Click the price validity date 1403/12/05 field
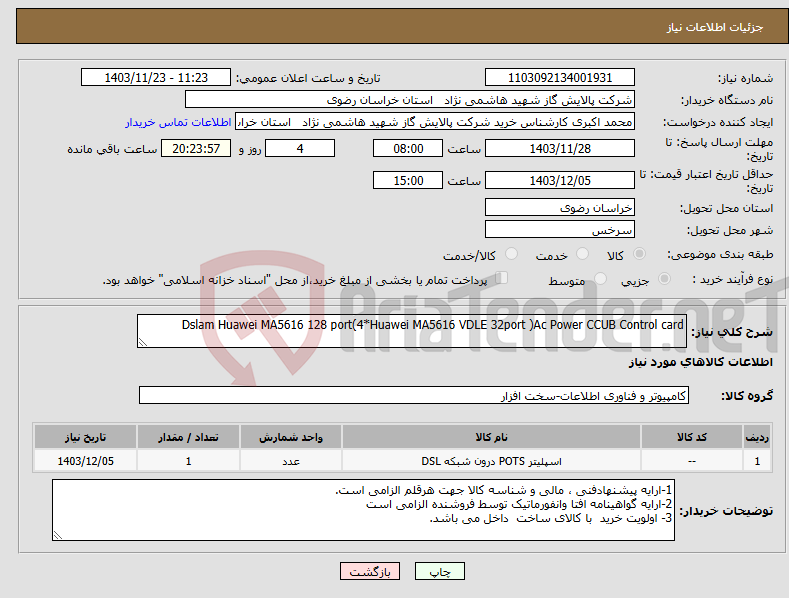Viewport: 789px width, 598px height. pos(560,180)
